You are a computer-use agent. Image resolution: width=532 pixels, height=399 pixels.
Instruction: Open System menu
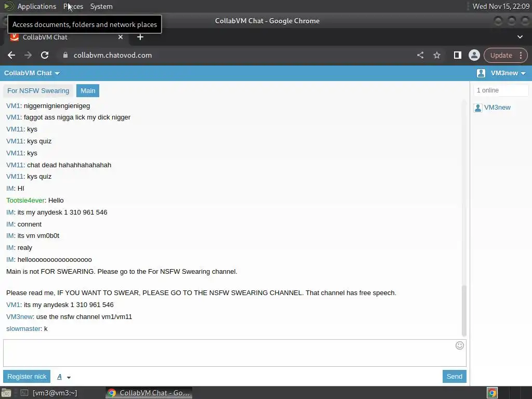pyautogui.click(x=101, y=6)
